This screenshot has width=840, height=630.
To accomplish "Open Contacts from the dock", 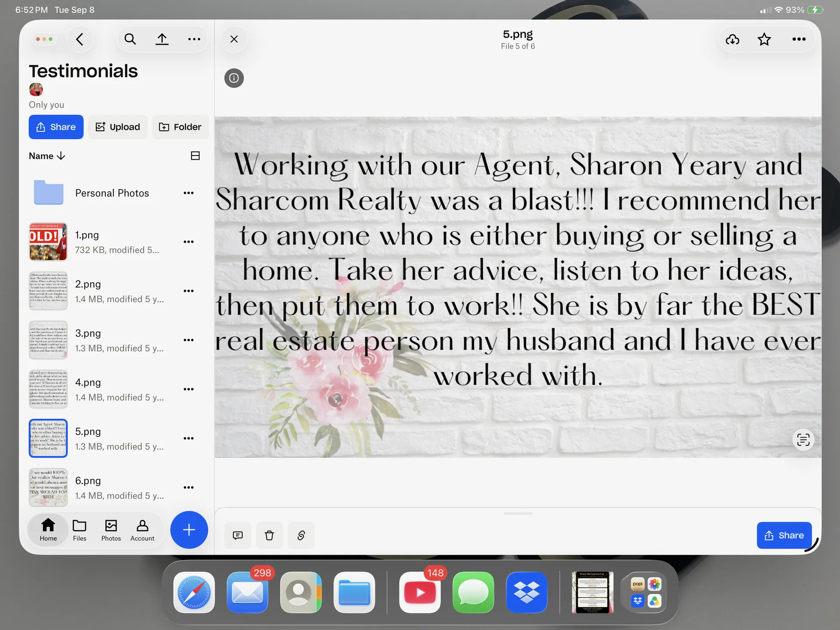I will [x=301, y=592].
